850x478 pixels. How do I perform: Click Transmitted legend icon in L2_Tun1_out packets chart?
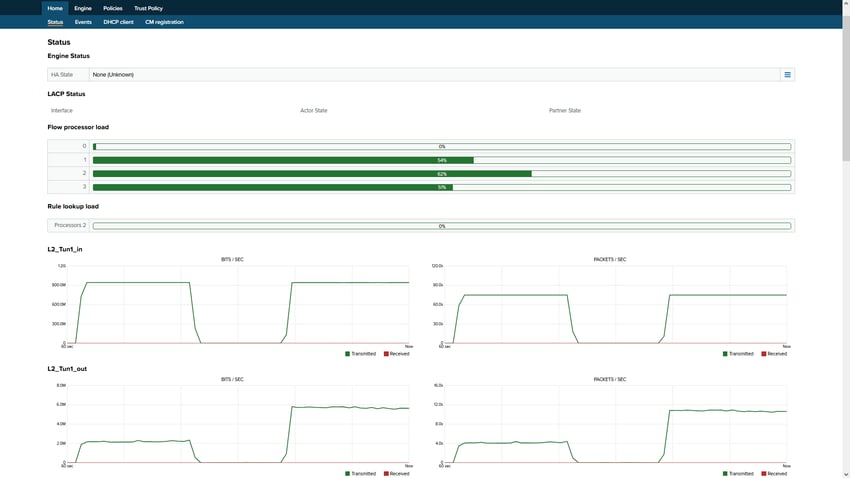click(725, 473)
